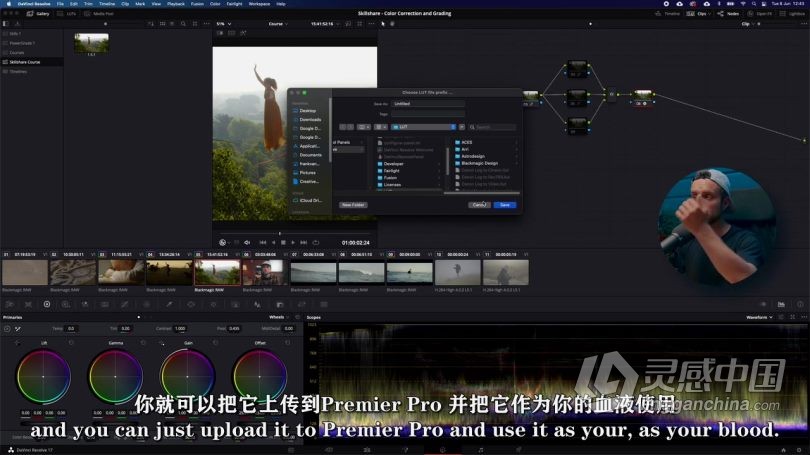Click the Search field in the dialog
Image resolution: width=810 pixels, height=455 pixels.
tap(492, 127)
